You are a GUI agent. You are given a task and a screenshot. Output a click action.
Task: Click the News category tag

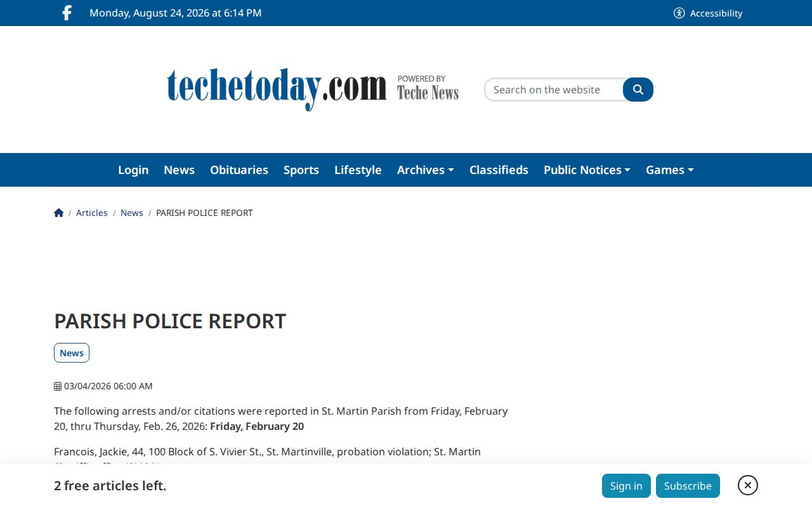72,353
